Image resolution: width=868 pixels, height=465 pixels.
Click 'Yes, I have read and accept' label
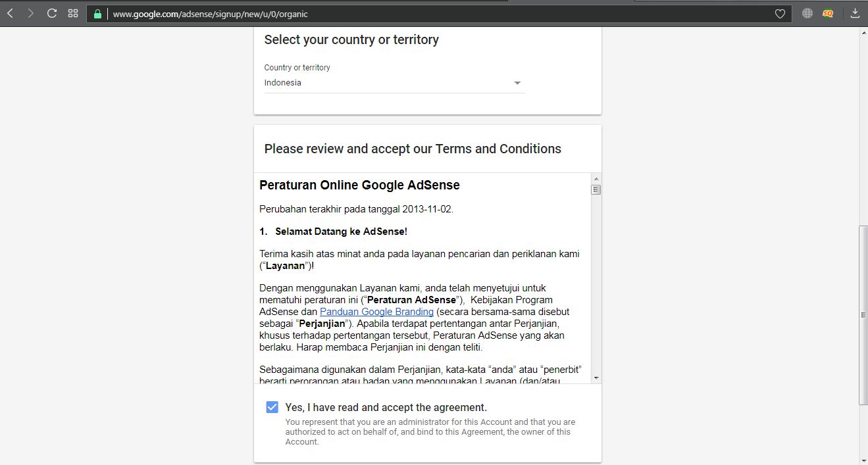pyautogui.click(x=386, y=408)
